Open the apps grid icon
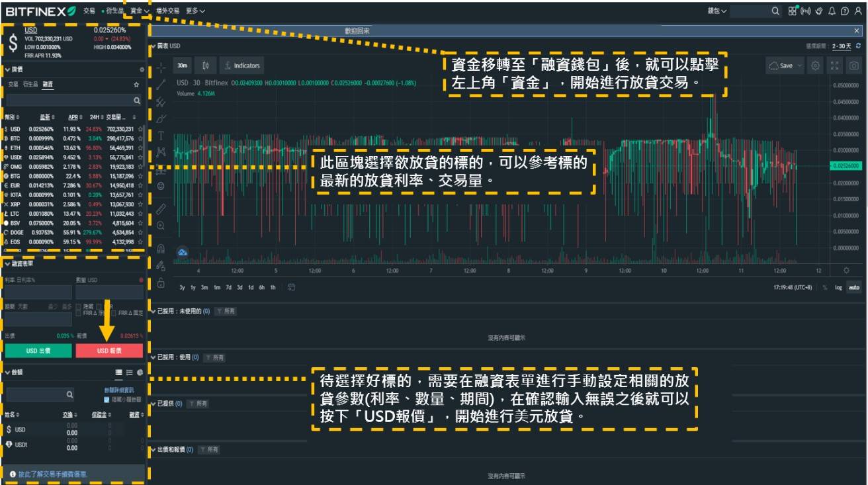The width and height of the screenshot is (868, 485). click(x=793, y=11)
